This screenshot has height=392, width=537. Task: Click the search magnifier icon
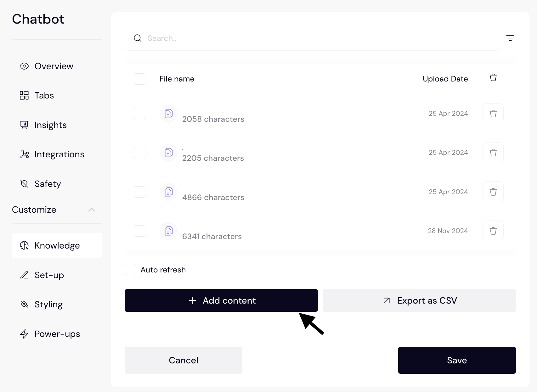(x=138, y=38)
